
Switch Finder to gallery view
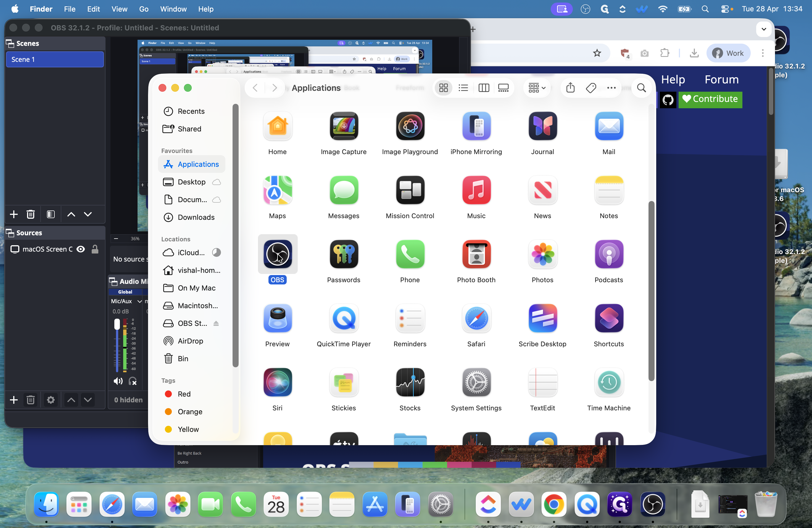point(503,88)
